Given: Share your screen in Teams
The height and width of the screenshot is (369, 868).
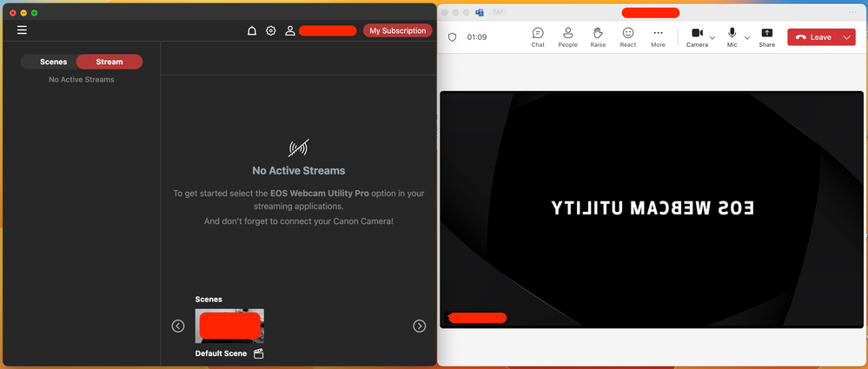Looking at the screenshot, I should click(766, 36).
